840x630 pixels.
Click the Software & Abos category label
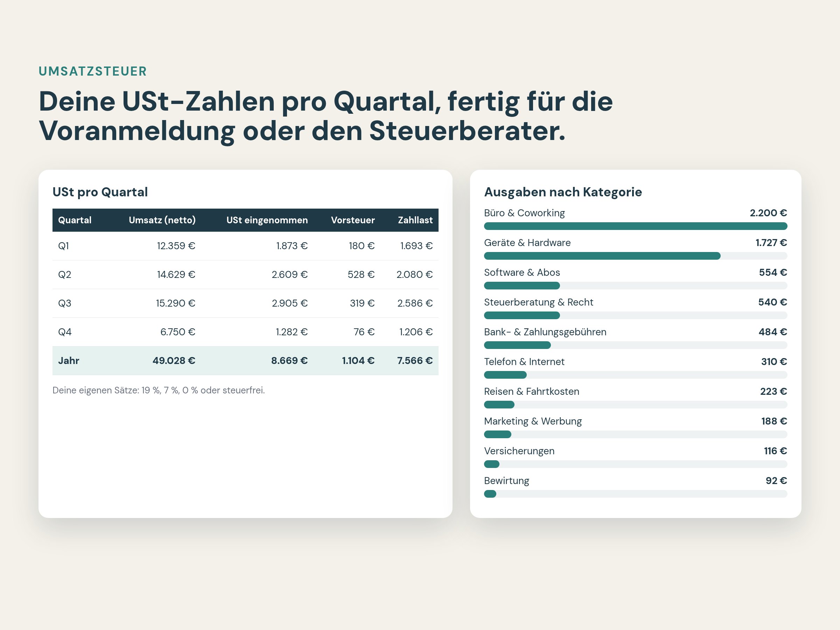pyautogui.click(x=522, y=273)
